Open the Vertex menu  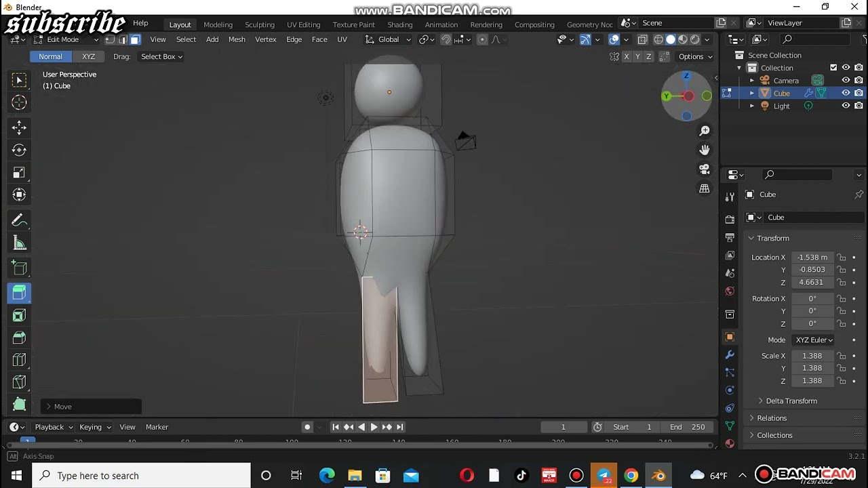point(265,39)
